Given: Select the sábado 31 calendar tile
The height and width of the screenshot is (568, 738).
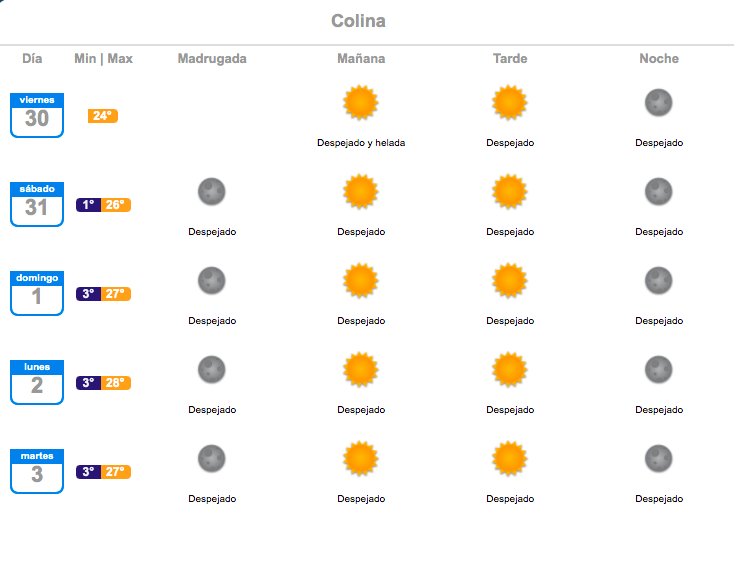Looking at the screenshot, I should point(37,204).
